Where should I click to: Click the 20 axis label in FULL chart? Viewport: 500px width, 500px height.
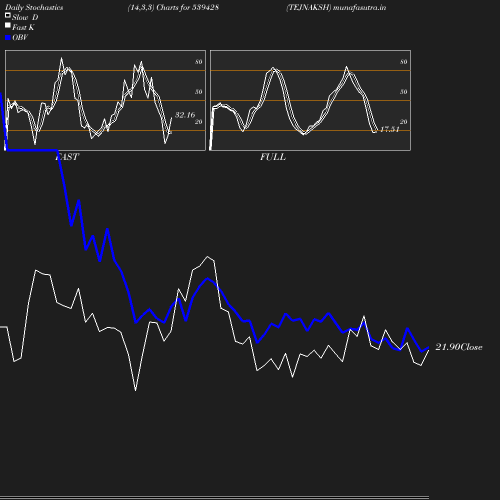404,122
